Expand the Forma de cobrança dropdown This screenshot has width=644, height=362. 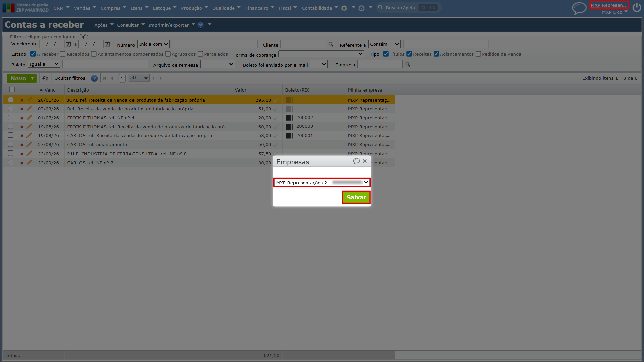[x=321, y=54]
